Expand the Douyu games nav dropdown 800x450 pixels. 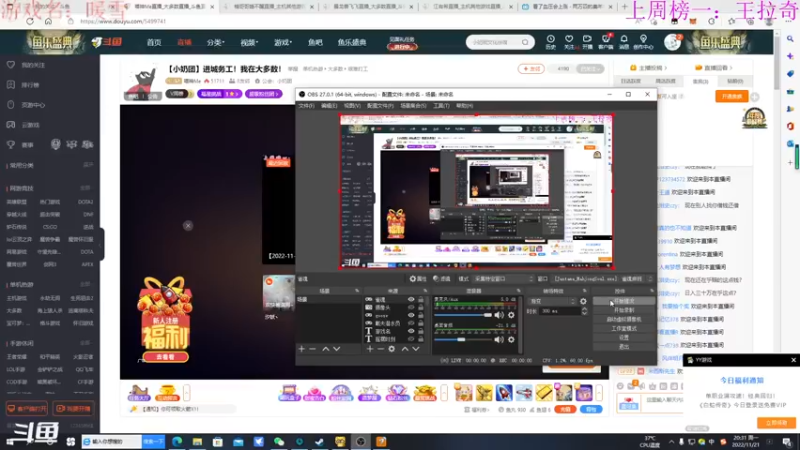pos(283,42)
